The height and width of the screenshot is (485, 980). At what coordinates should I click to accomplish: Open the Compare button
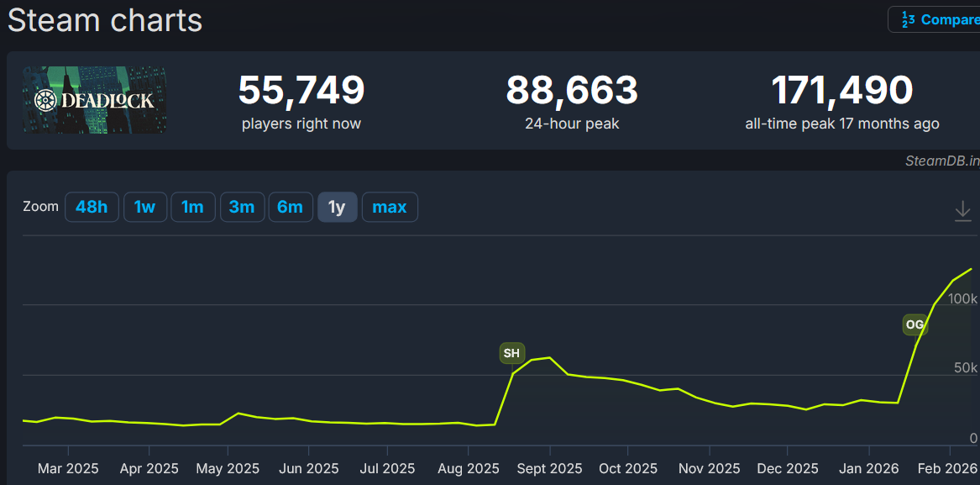pyautogui.click(x=935, y=19)
